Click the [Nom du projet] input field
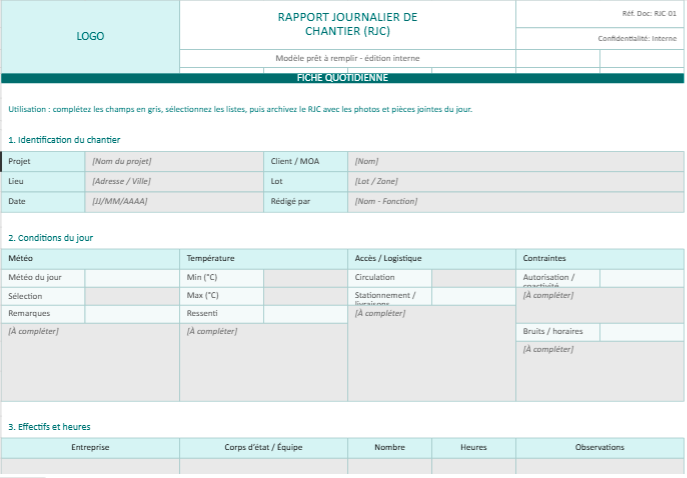Viewport: 687px width, 478px height. pos(174,161)
